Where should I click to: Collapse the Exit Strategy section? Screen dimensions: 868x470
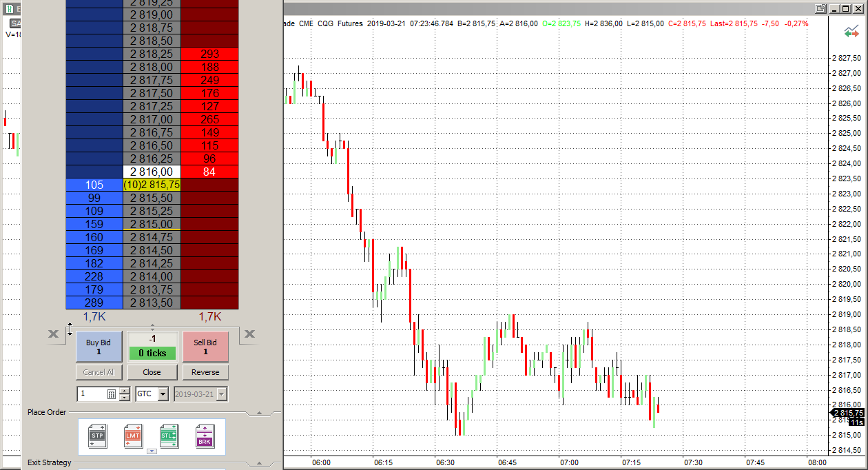pos(259,463)
